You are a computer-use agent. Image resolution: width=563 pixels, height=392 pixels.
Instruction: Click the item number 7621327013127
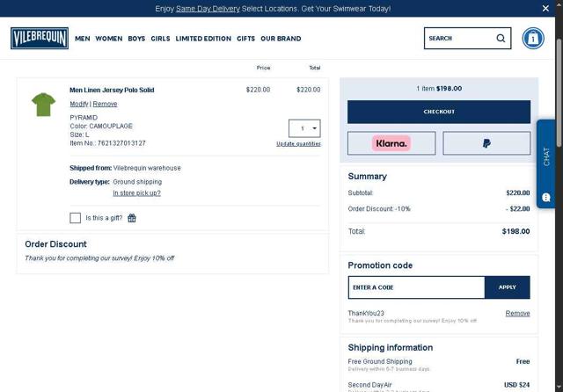[x=121, y=143]
